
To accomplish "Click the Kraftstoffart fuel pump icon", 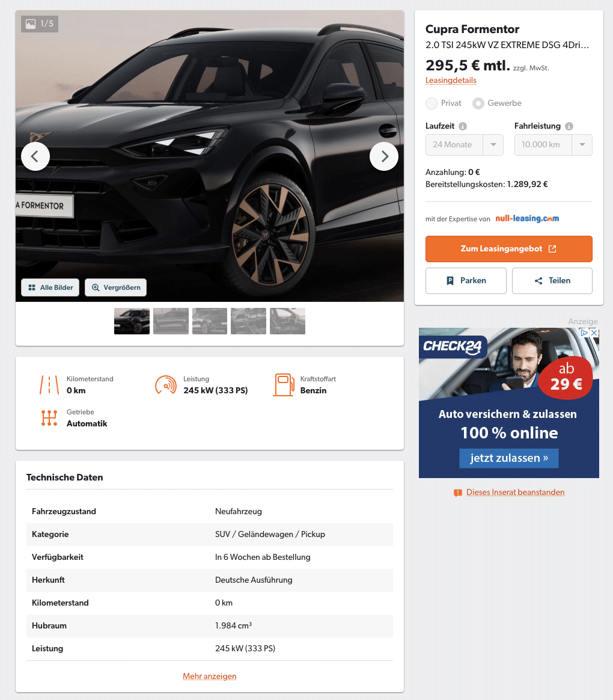I will tap(284, 384).
